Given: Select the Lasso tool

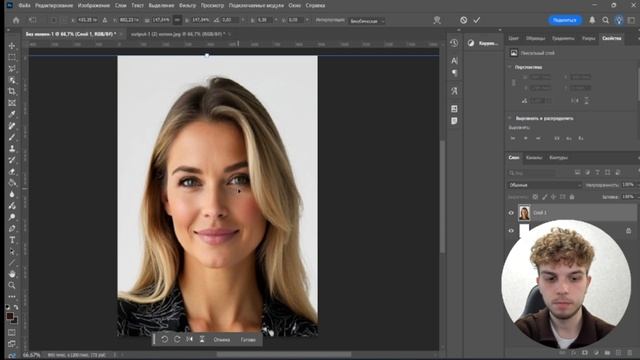Looking at the screenshot, I should pos(12,69).
